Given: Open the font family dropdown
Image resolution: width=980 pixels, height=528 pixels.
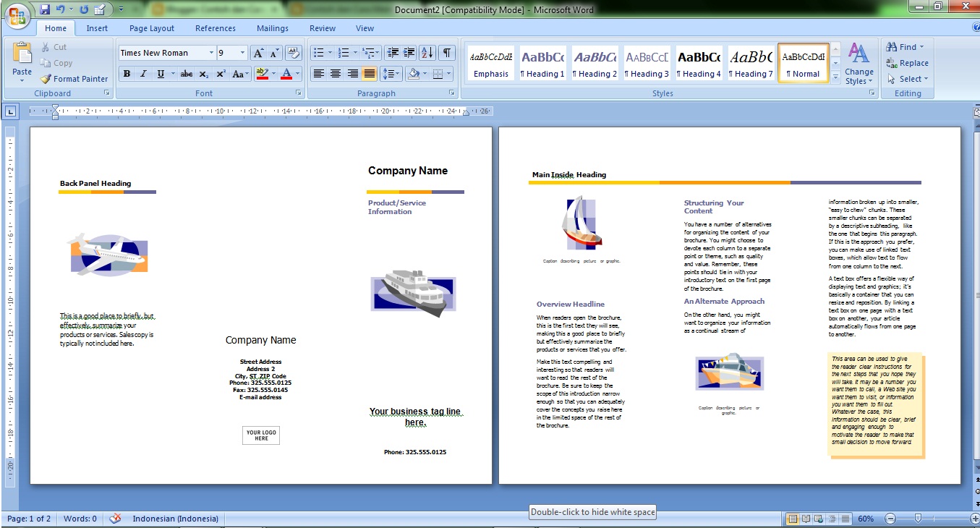Looking at the screenshot, I should pyautogui.click(x=210, y=52).
